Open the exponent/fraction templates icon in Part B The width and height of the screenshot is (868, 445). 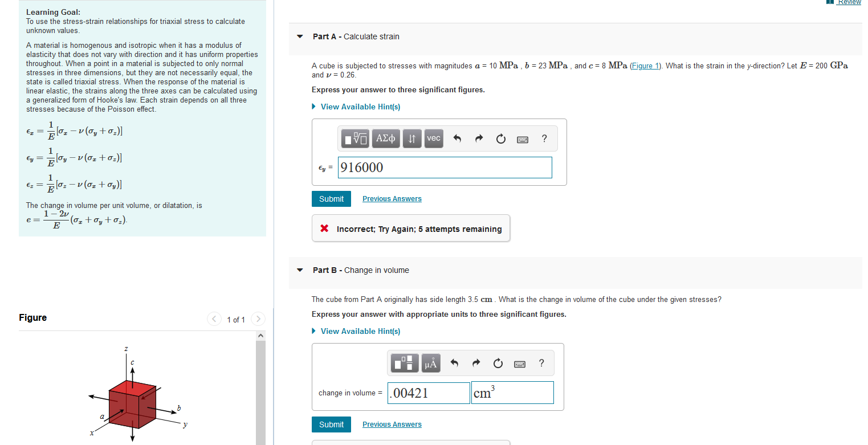click(404, 363)
